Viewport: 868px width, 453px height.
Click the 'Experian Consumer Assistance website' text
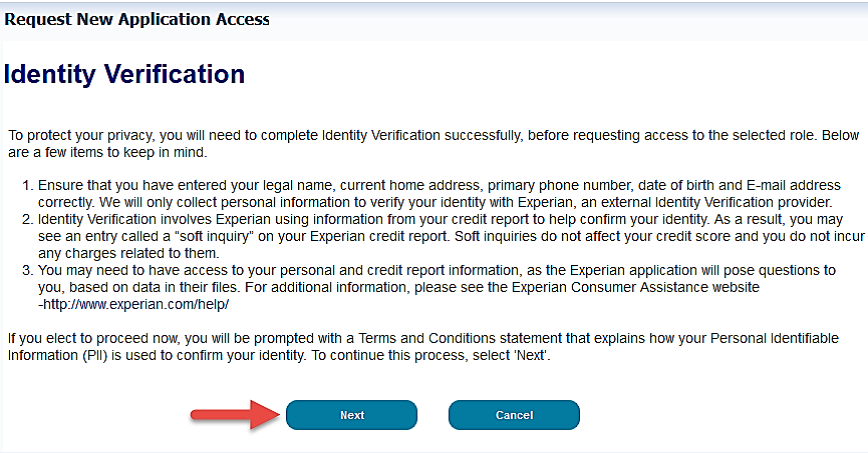[x=636, y=287]
